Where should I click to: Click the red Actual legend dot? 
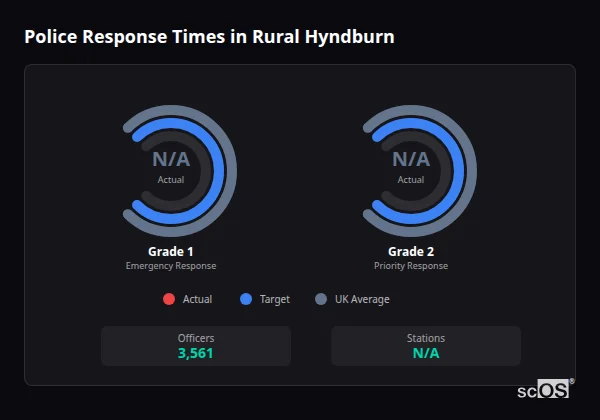pos(169,299)
